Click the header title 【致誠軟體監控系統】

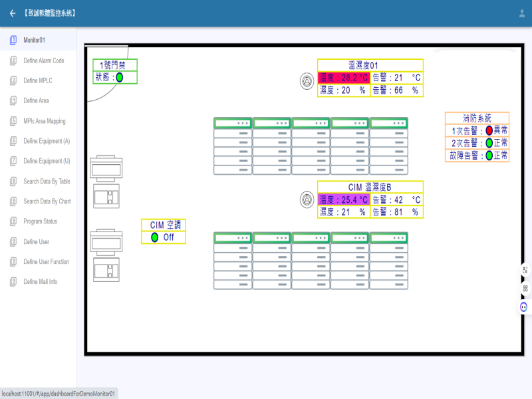50,13
